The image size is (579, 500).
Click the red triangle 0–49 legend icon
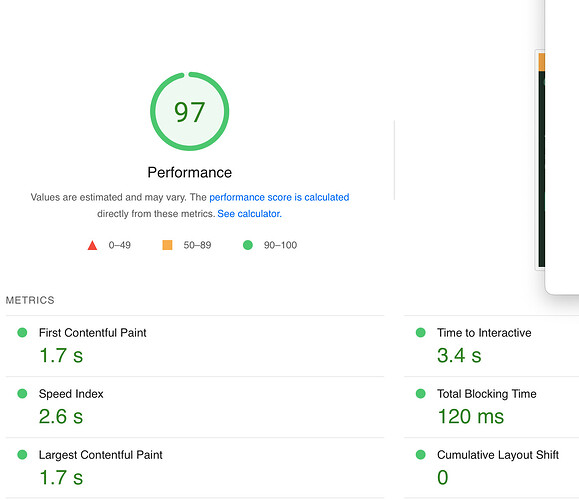tap(92, 245)
